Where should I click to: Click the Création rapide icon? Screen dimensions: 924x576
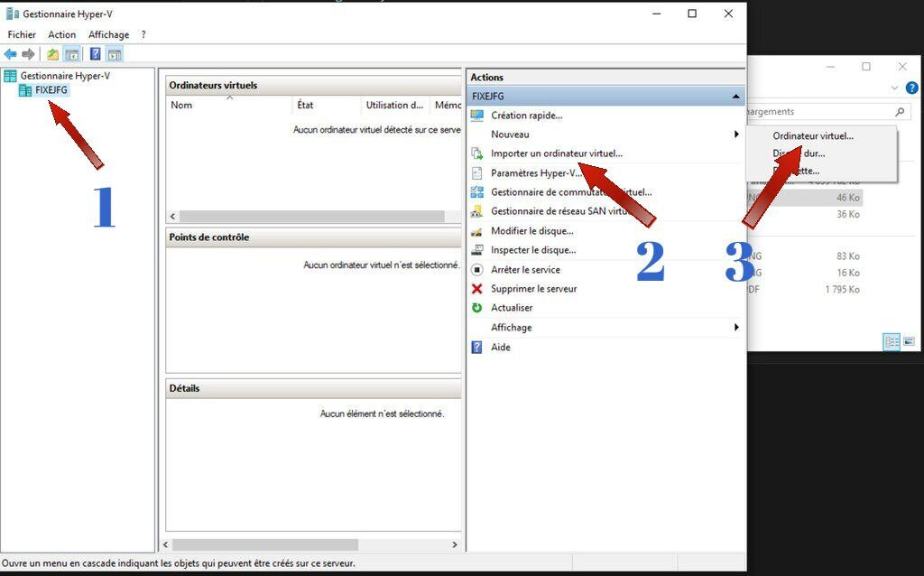(477, 116)
